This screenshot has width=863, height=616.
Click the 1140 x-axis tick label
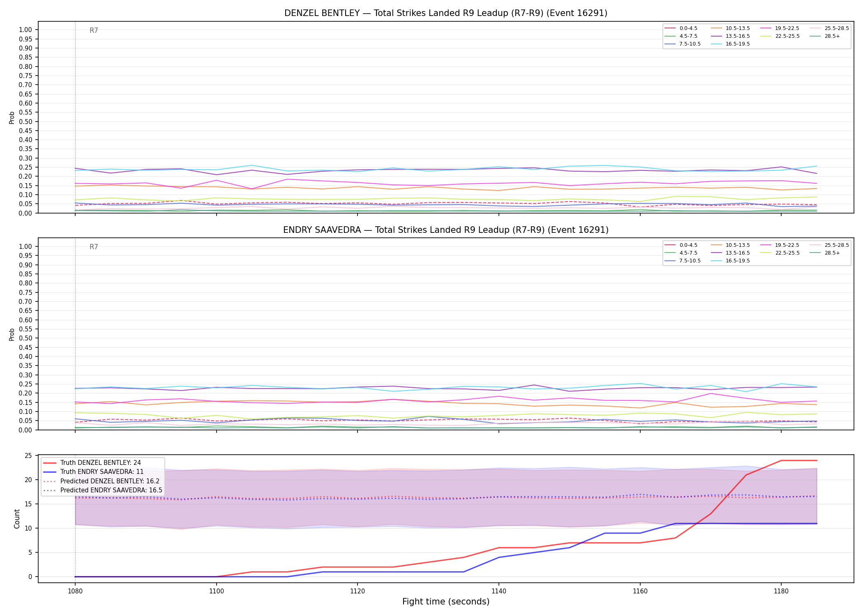[x=499, y=591]
